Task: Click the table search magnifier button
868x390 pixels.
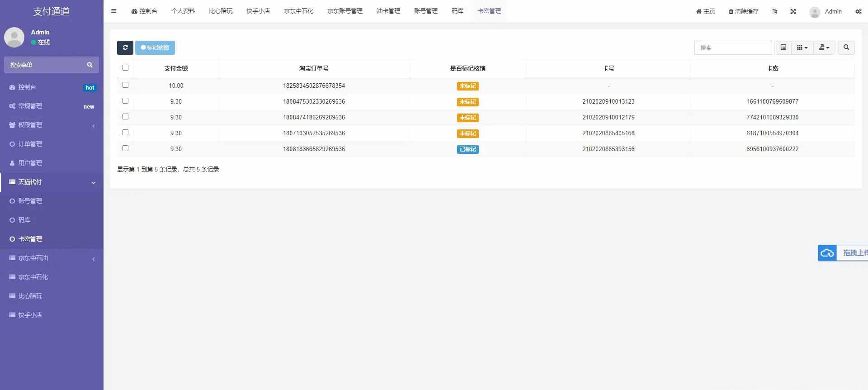Action: click(846, 48)
